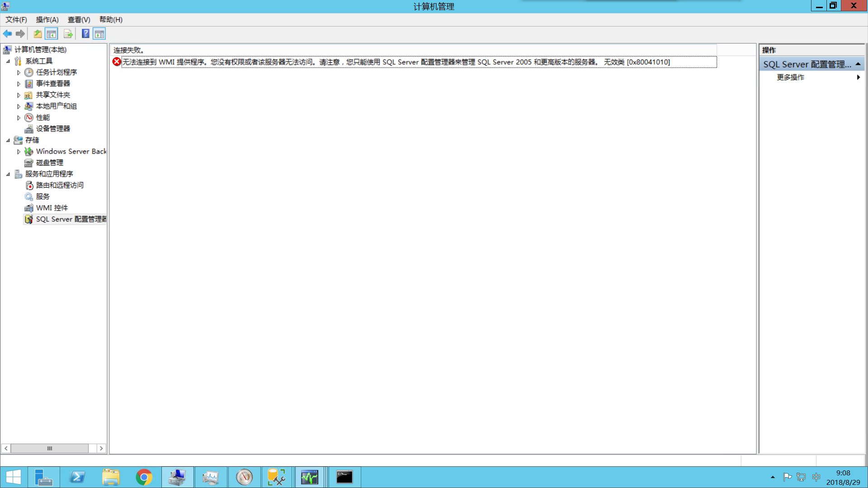Select 本地用户和组 in the tree
The width and height of the screenshot is (868, 488).
[56, 106]
